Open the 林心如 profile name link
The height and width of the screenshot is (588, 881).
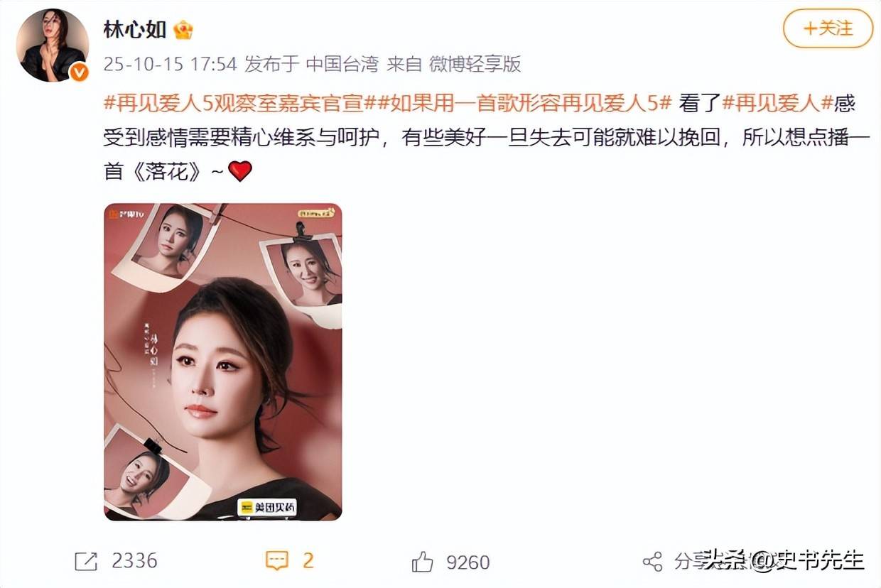pyautogui.click(x=135, y=30)
